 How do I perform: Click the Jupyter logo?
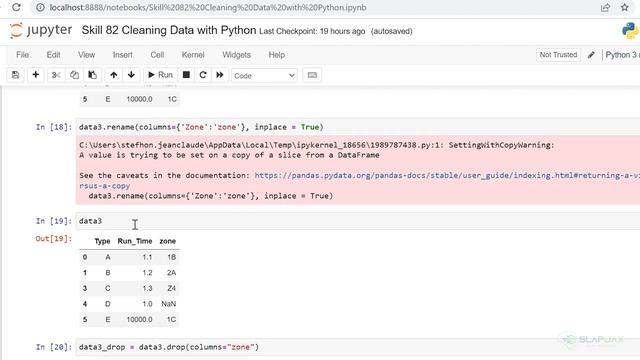pyautogui.click(x=41, y=31)
